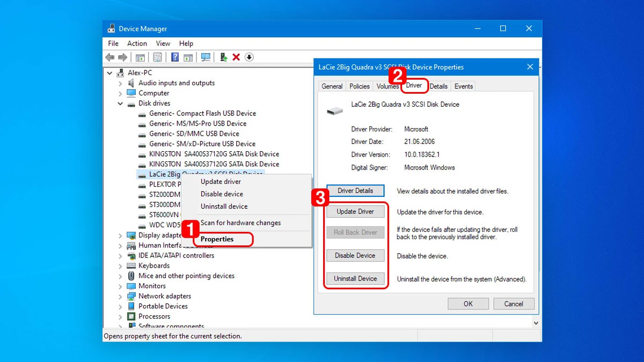This screenshot has width=644, height=362.
Task: Click the blue Help question mark icon
Action: click(x=175, y=57)
